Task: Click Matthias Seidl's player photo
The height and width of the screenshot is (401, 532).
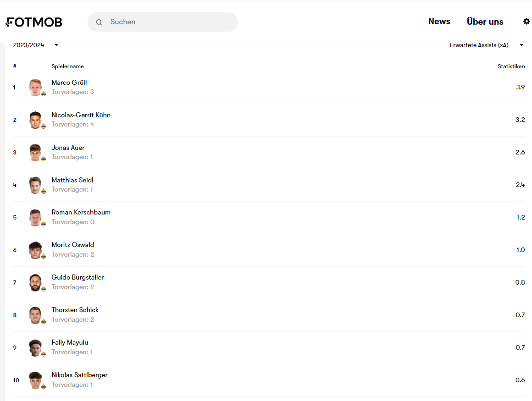Action: point(35,185)
